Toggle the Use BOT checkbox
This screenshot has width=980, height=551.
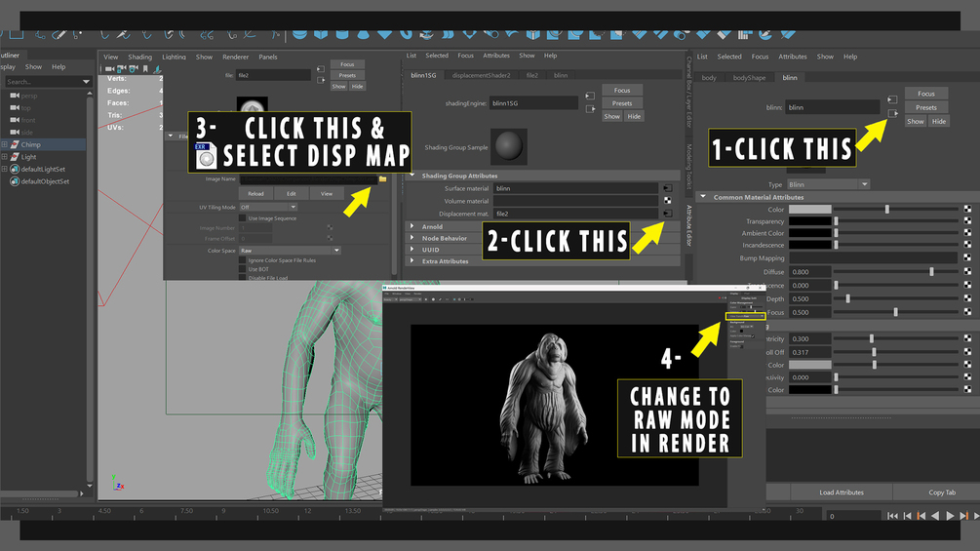(243, 269)
